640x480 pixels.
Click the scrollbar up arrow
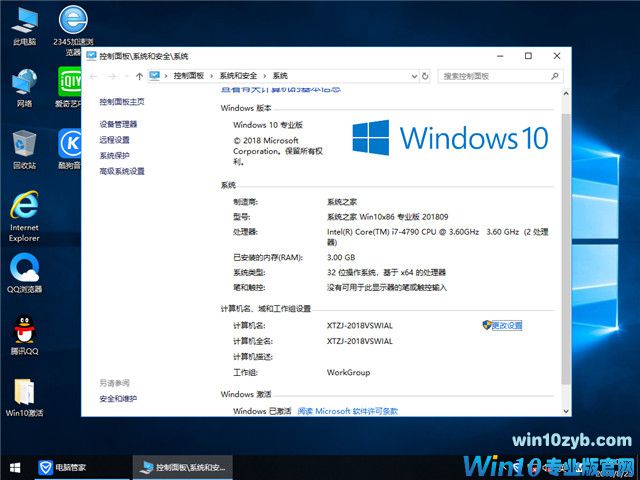click(566, 93)
